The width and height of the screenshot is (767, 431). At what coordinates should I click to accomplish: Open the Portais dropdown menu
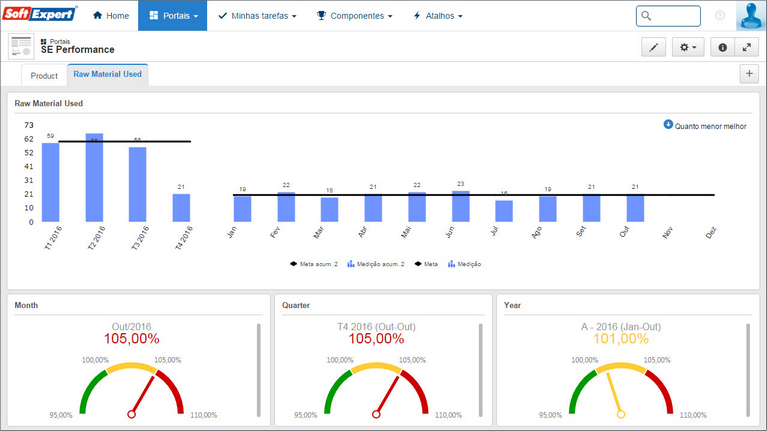(x=173, y=16)
